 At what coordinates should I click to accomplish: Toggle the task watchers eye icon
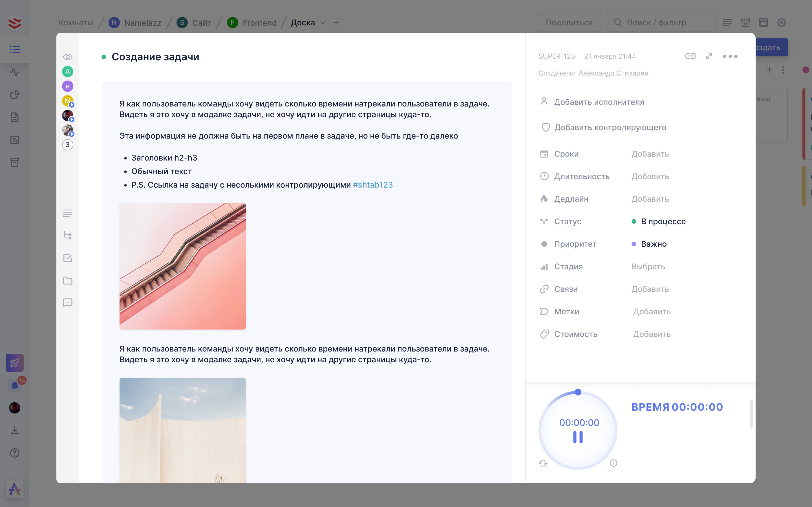67,57
